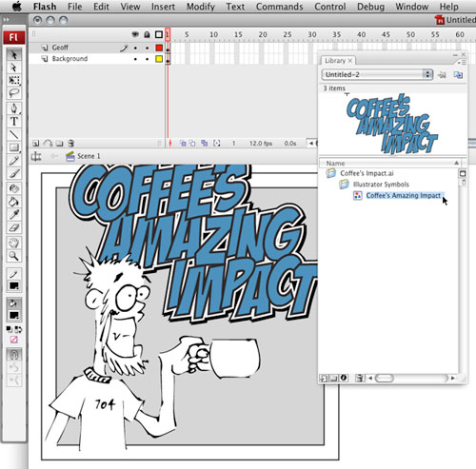Select the Subselection tool
This screenshot has height=469, width=476.
(x=14, y=68)
